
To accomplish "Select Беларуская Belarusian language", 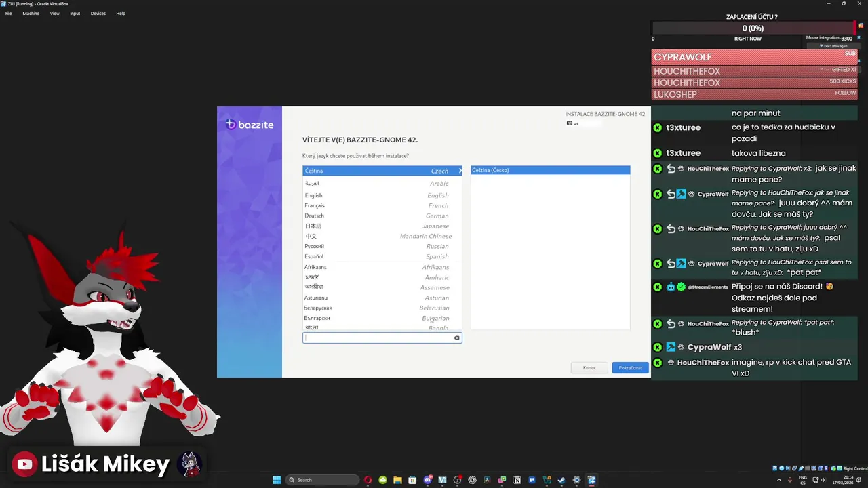I will tap(382, 308).
